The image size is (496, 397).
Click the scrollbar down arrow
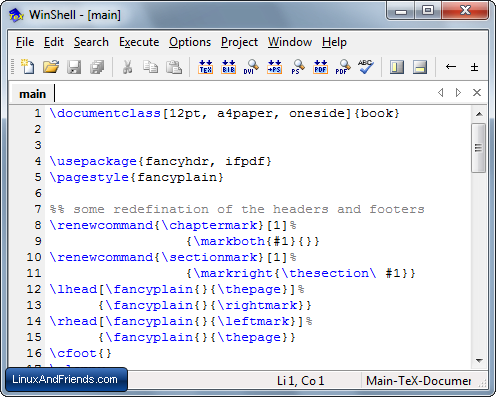pos(479,361)
